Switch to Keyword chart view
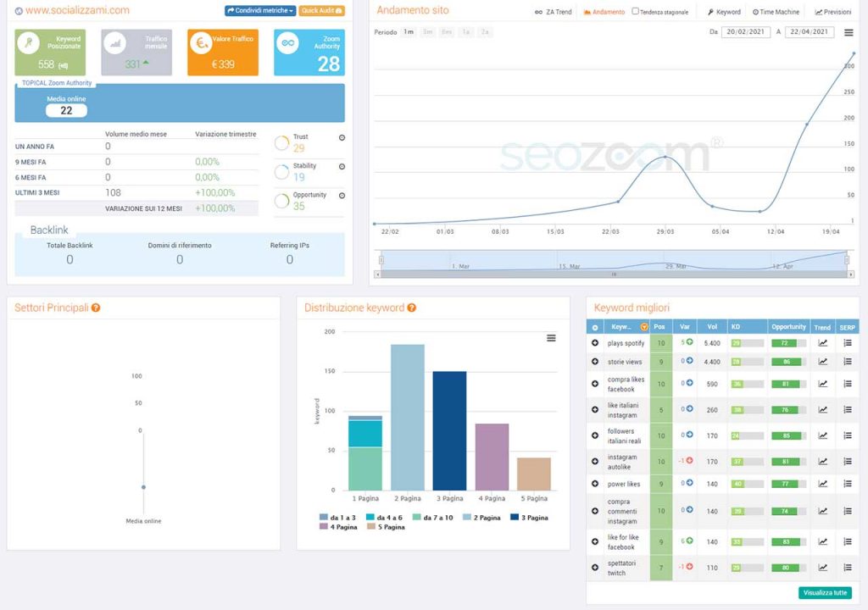The width and height of the screenshot is (868, 610). click(724, 12)
